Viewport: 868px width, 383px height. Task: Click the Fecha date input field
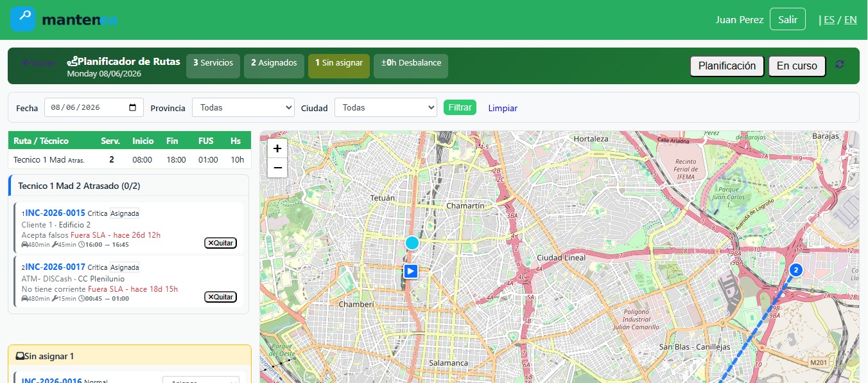[x=94, y=107]
